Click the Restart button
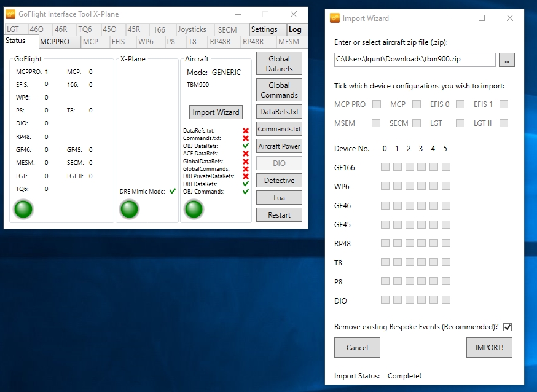The image size is (537, 392). [x=279, y=215]
